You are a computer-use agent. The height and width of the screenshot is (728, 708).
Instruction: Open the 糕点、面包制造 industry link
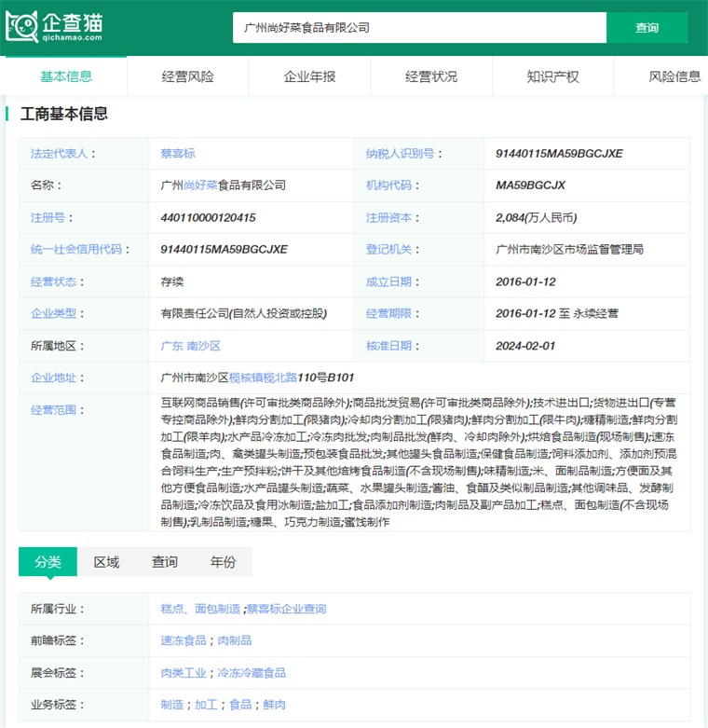coord(200,609)
